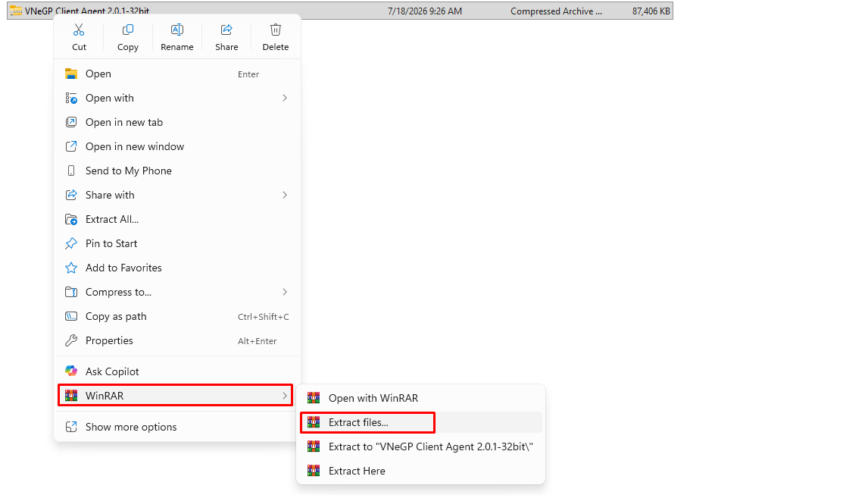Click WinRAR icon beside Open with WinRAR
868x495 pixels.
314,398
